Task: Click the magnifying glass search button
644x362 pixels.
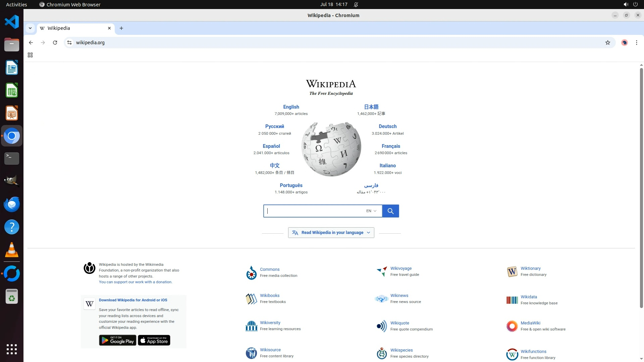Action: (390, 211)
